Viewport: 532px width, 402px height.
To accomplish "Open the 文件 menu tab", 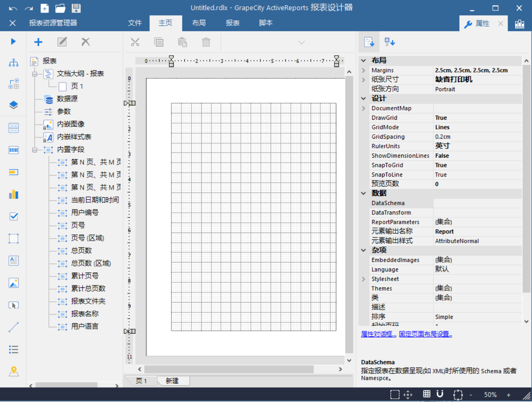I will pos(135,23).
